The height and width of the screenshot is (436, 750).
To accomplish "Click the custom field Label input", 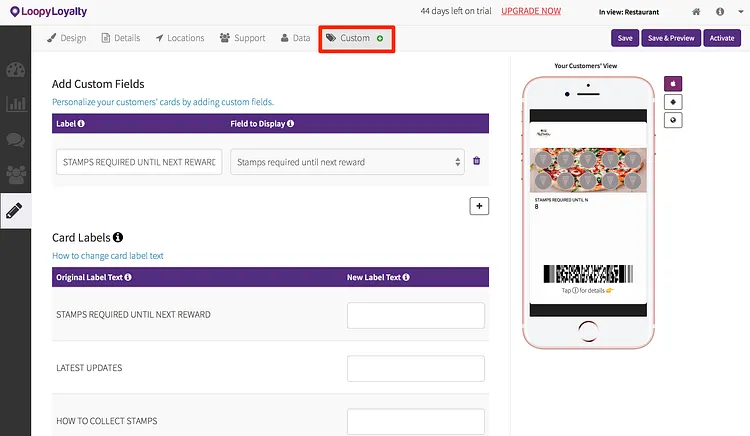I will (139, 162).
